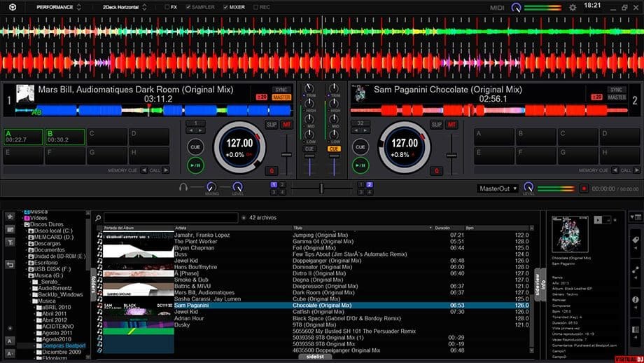
Task: Click the Artista column header
Action: (232, 228)
